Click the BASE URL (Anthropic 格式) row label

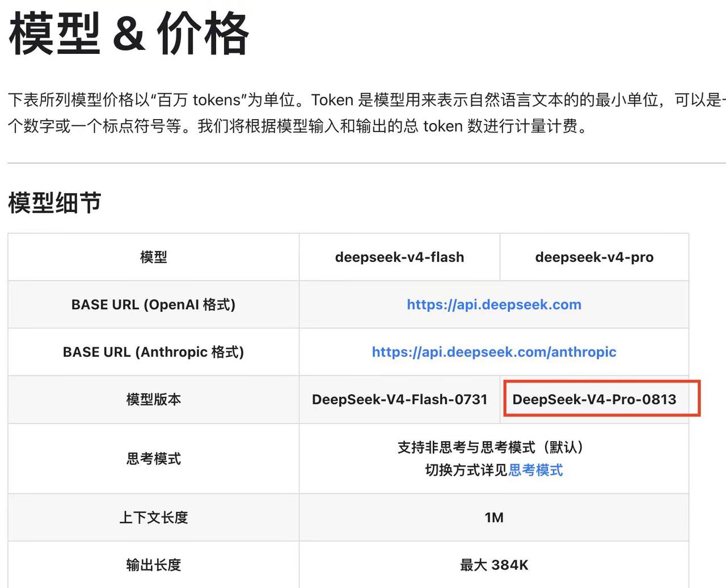(x=154, y=352)
